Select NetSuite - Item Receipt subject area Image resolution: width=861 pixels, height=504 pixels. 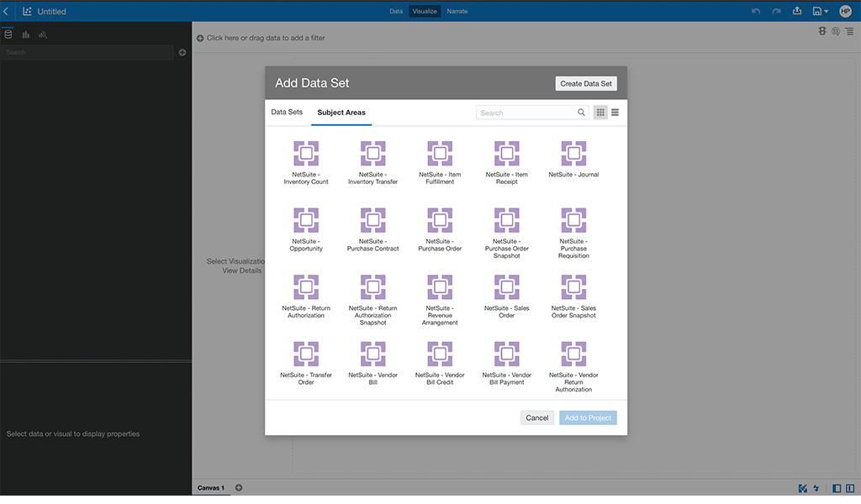click(507, 163)
